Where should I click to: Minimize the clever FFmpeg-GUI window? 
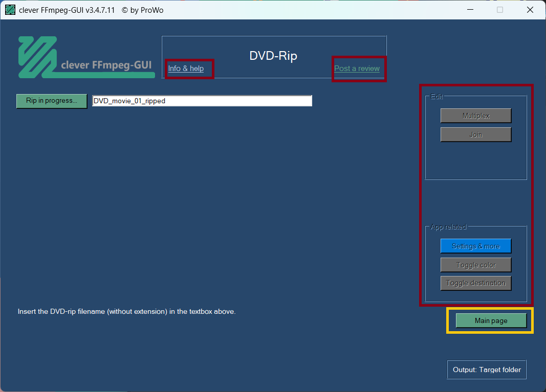(x=470, y=10)
